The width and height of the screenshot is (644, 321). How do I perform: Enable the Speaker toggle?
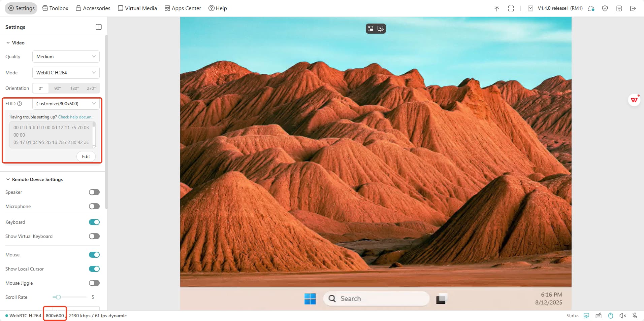click(x=94, y=192)
